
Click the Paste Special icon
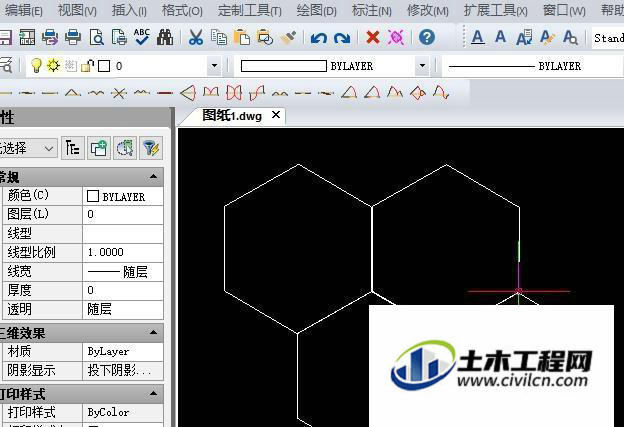265,37
